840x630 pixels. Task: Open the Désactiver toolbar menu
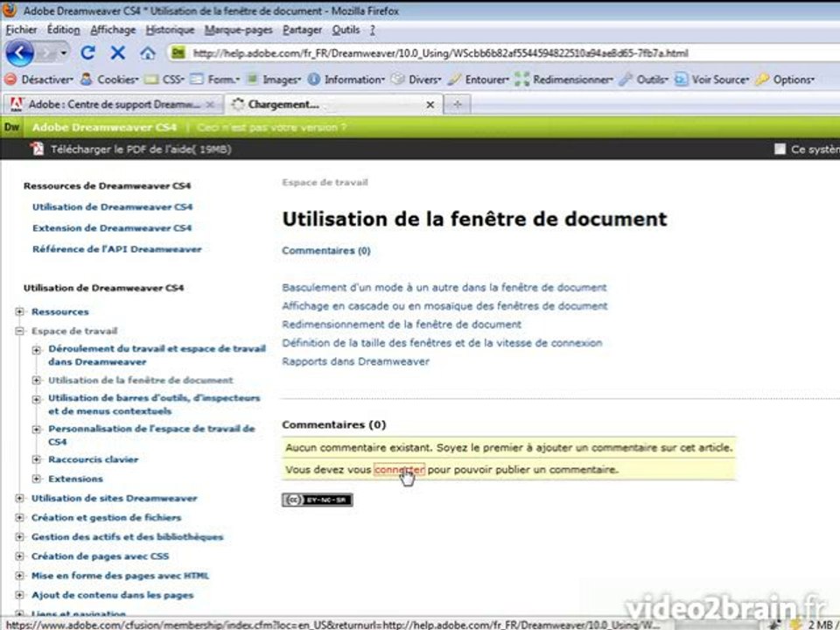tap(39, 80)
